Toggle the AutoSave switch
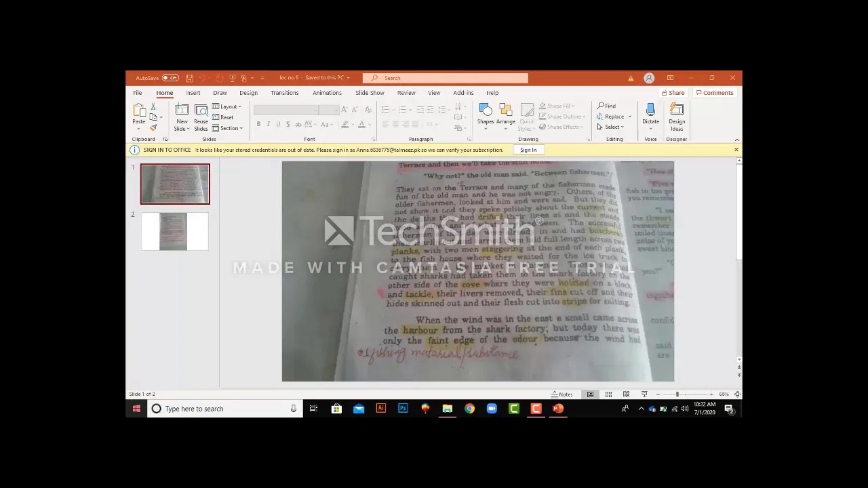This screenshot has width=868, height=488. pyautogui.click(x=170, y=78)
